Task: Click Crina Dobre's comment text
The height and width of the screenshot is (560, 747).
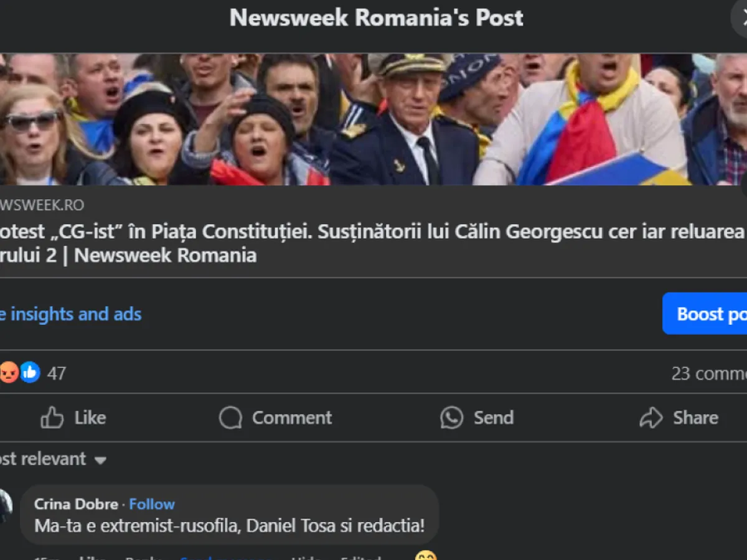Action: coord(229,526)
